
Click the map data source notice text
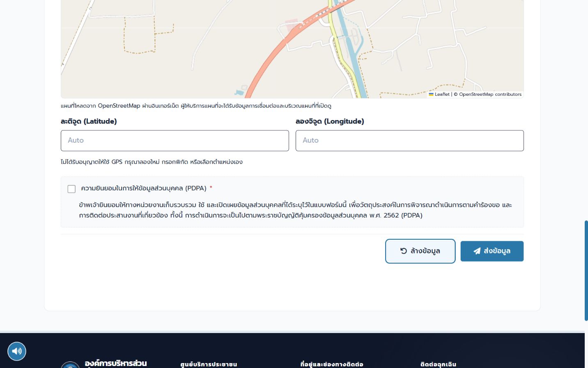point(196,106)
